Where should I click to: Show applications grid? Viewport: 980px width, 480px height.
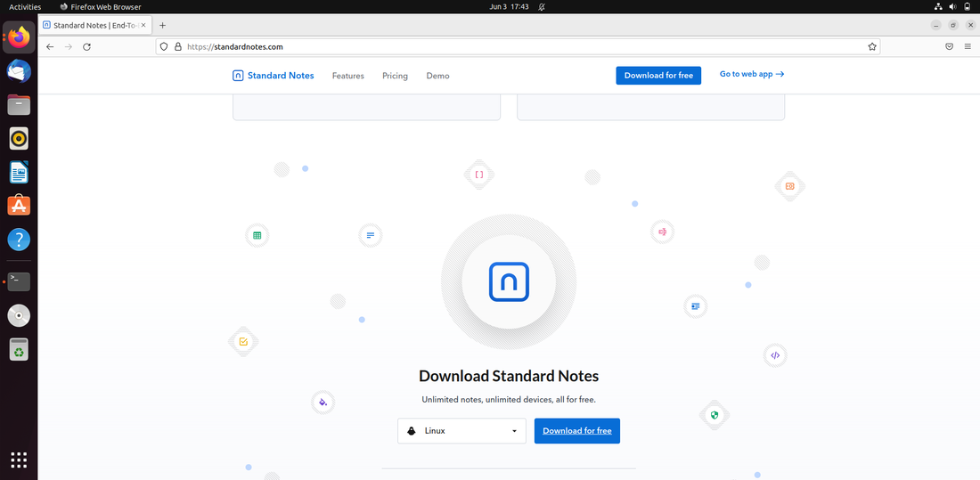point(19,460)
